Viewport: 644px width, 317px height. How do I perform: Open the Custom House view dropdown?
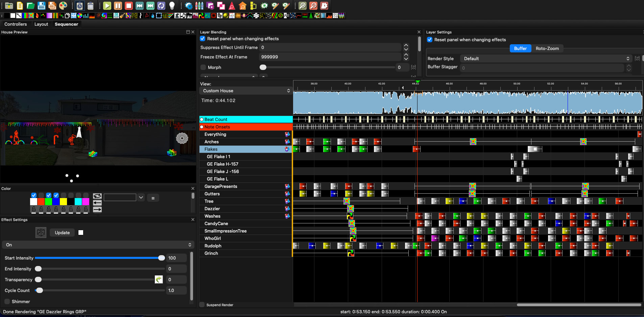click(x=246, y=91)
